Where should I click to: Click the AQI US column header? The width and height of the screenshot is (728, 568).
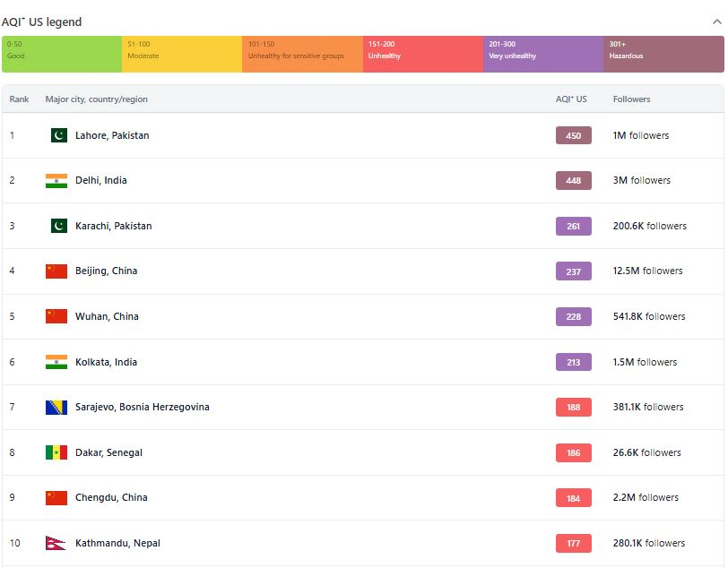[x=571, y=99]
